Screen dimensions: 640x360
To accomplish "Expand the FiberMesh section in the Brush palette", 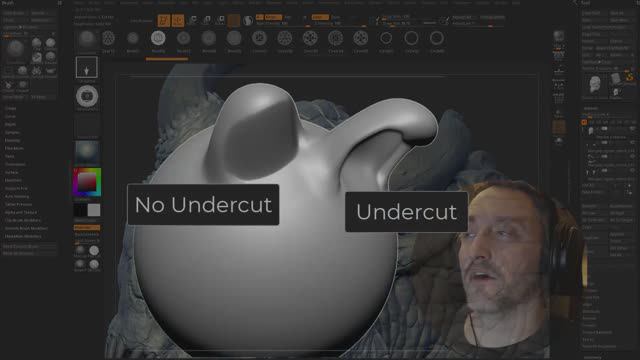I will coord(14,149).
